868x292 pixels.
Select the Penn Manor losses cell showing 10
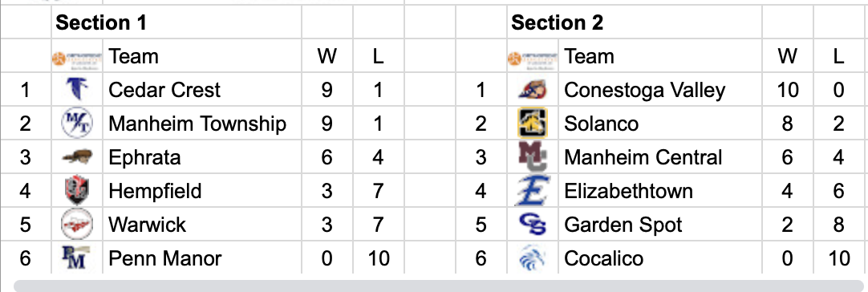pos(378,258)
